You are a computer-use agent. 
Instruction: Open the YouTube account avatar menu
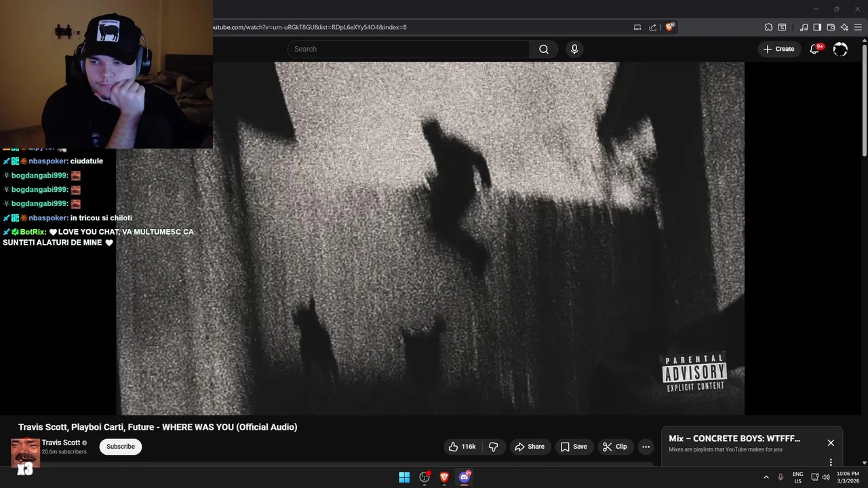tap(840, 49)
